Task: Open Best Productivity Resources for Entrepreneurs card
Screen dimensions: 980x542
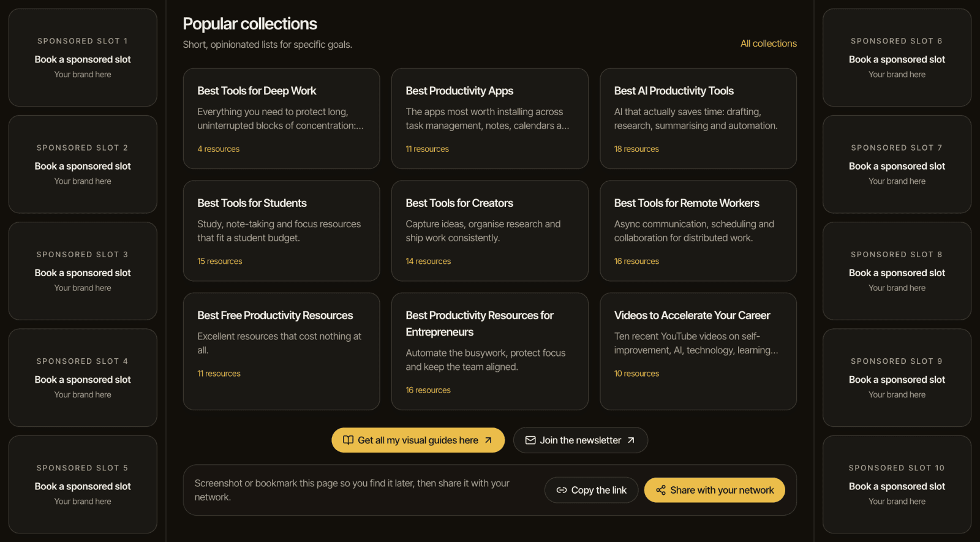Action: 490,352
